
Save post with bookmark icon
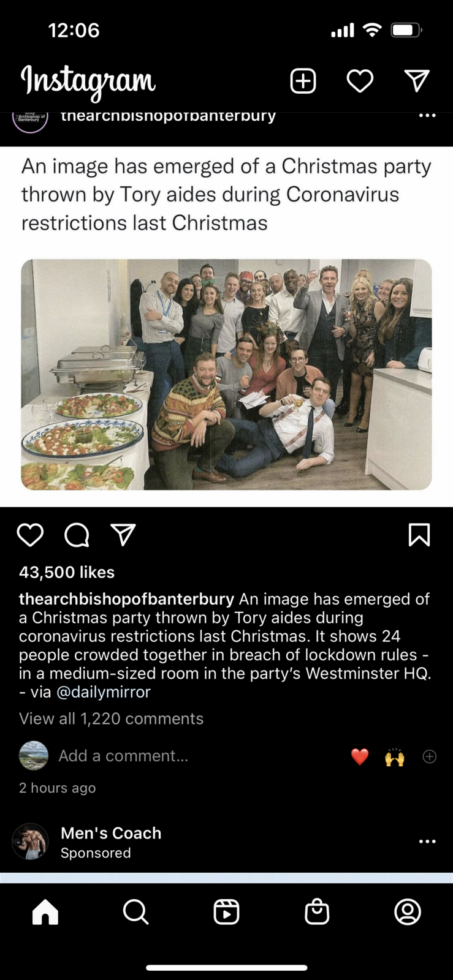coord(419,535)
